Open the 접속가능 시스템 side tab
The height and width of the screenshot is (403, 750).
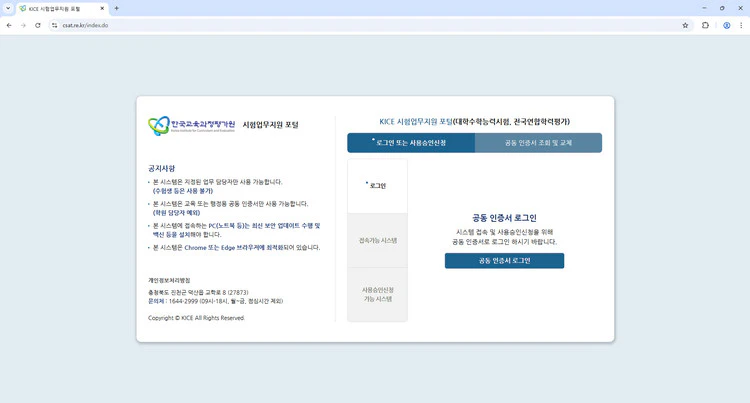377,241
